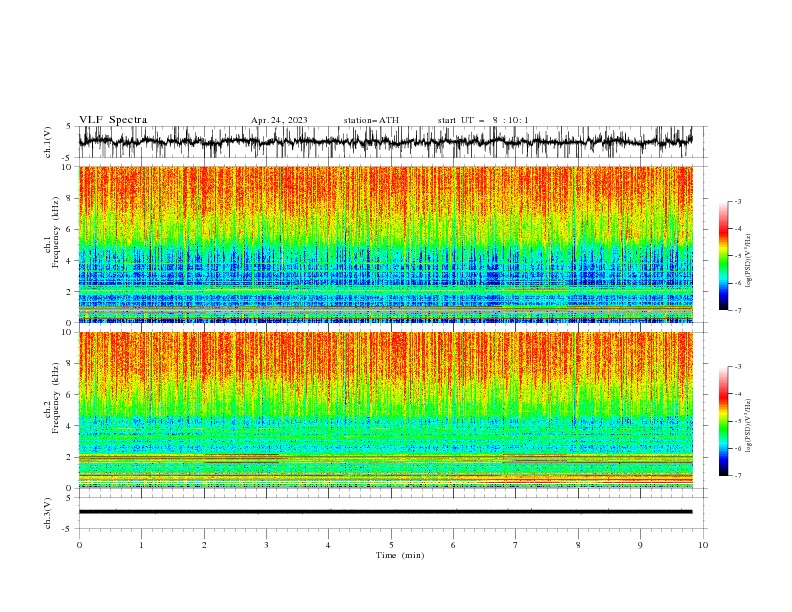Click the "5" minute tick on time axis
Screen dimensions: 792x612
tap(391, 545)
